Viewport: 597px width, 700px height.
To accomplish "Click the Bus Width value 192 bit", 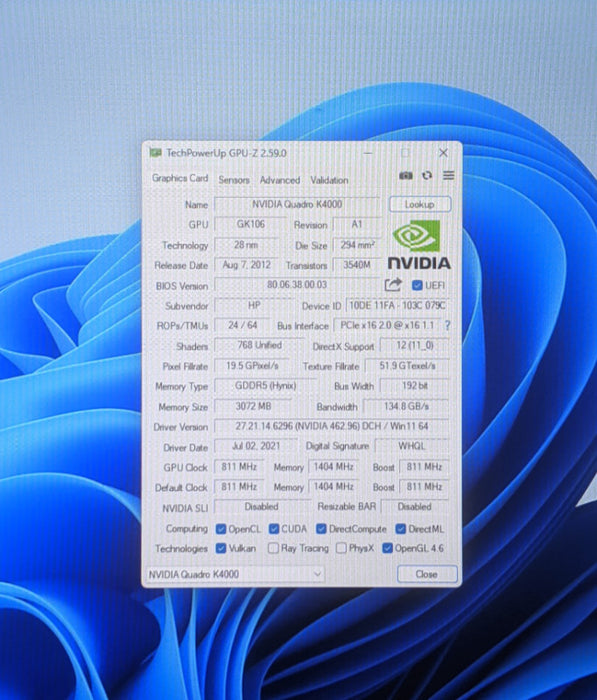I will point(414,386).
